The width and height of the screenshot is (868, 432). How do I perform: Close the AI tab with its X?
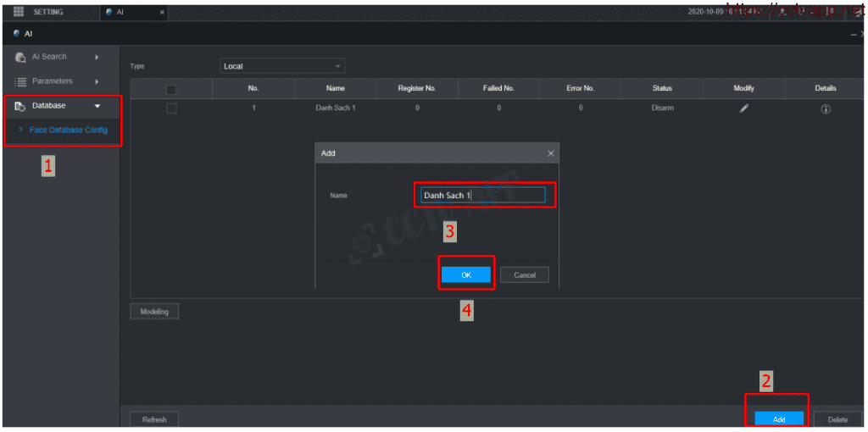[x=162, y=12]
